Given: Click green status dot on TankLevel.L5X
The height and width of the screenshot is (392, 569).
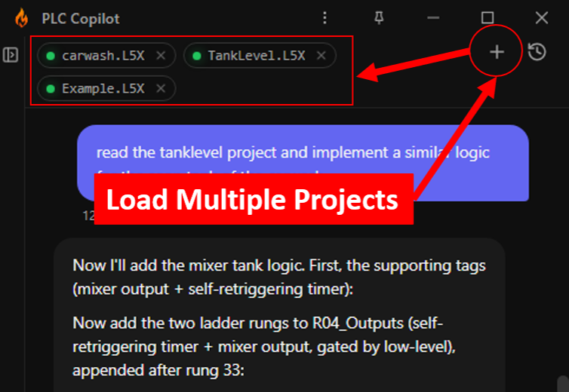Looking at the screenshot, I should click(x=197, y=56).
